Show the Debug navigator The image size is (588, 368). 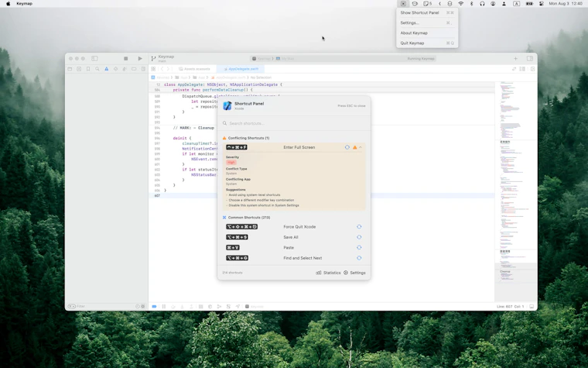coord(125,69)
